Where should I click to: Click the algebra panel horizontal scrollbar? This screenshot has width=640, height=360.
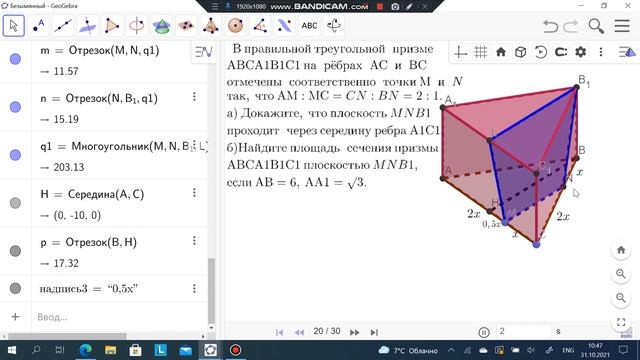67,336
